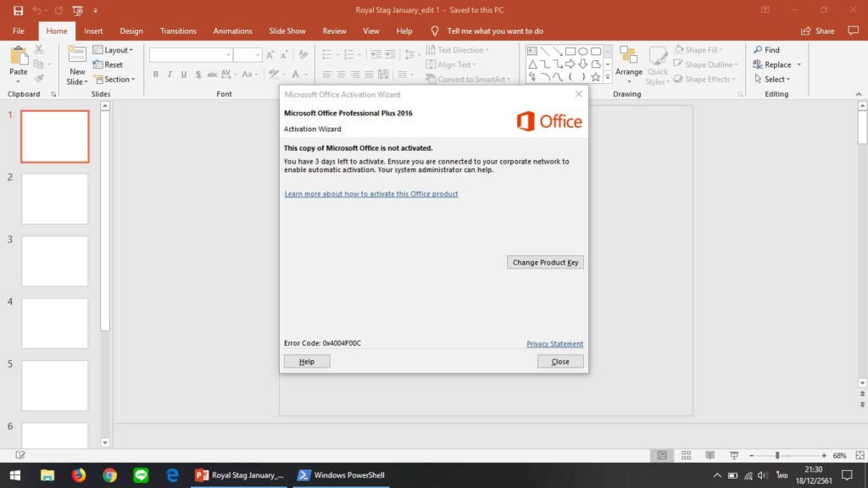Screen dimensions: 868x488
Task: Click the Close button in Activation Wizard
Action: click(560, 361)
